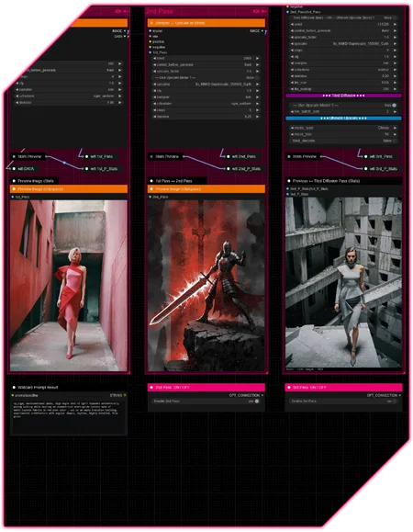Click the model input port on the 2nd Pass sampler

pyautogui.click(x=151, y=31)
